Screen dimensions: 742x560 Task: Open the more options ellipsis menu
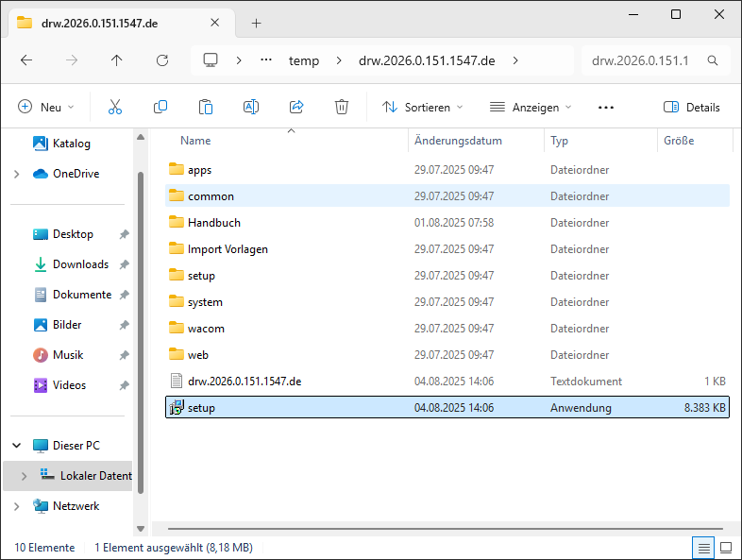tap(606, 108)
